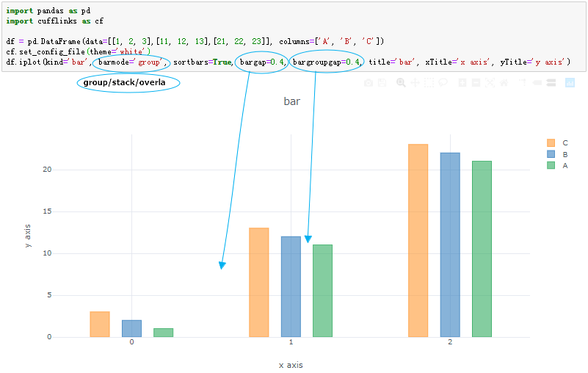Screen dimensions: 588x373
Task: Click the green A bar at x position 2
Action: [482, 249]
